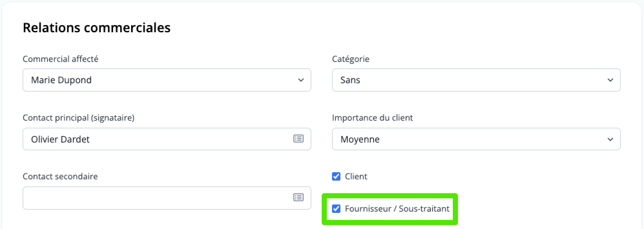The image size is (644, 229).
Task: Open the Moyenne importance dropdown
Action: coord(468,139)
